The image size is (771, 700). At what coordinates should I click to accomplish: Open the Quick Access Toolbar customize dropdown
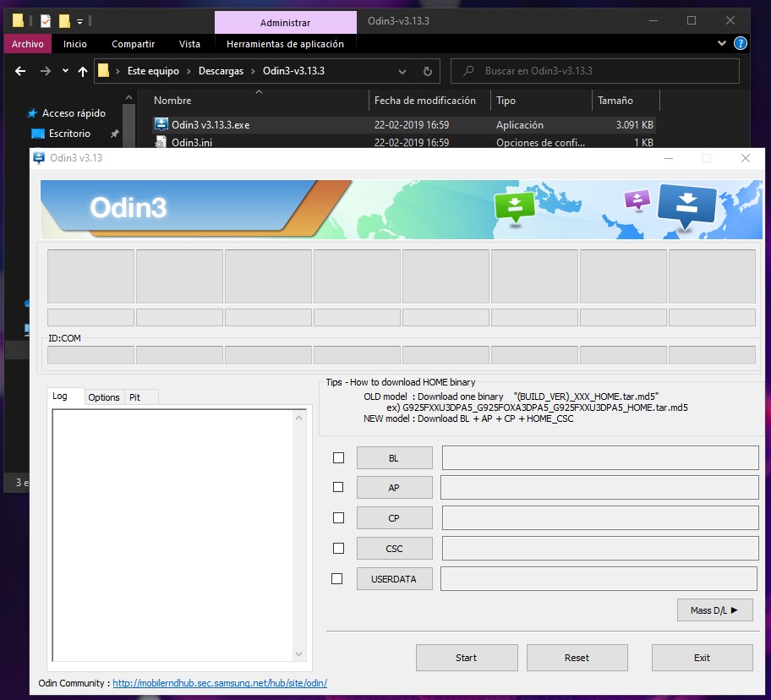pyautogui.click(x=79, y=21)
